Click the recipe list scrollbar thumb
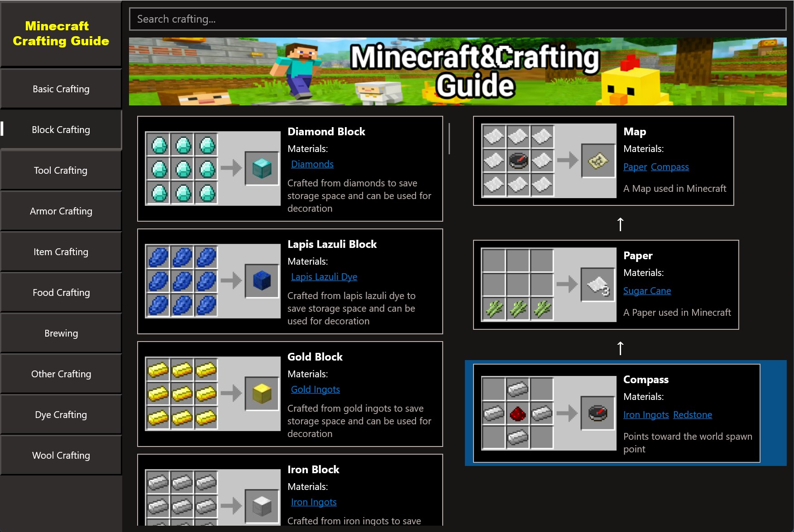 tap(449, 138)
